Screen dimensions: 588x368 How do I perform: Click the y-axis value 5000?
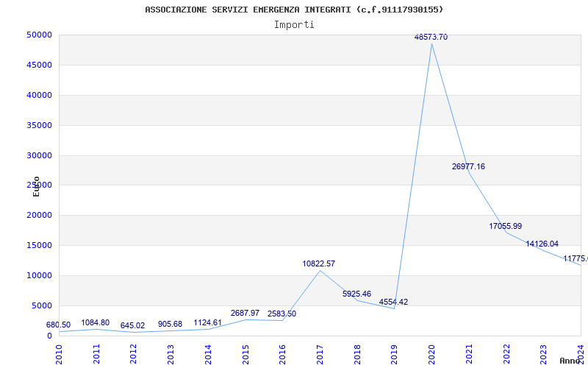pyautogui.click(x=42, y=305)
